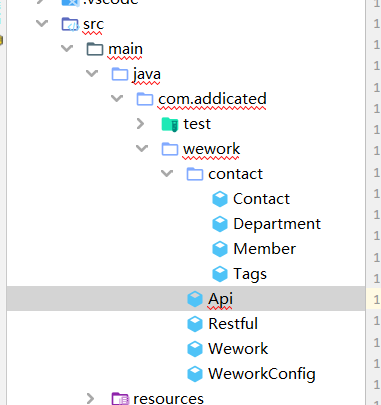Expand the test package
381x405 pixels.
tap(141, 124)
